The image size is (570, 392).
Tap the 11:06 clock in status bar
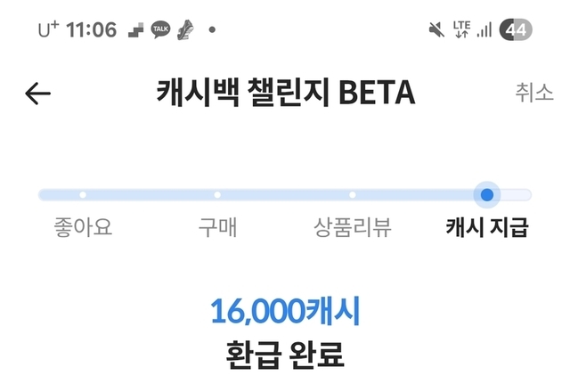pos(91,30)
